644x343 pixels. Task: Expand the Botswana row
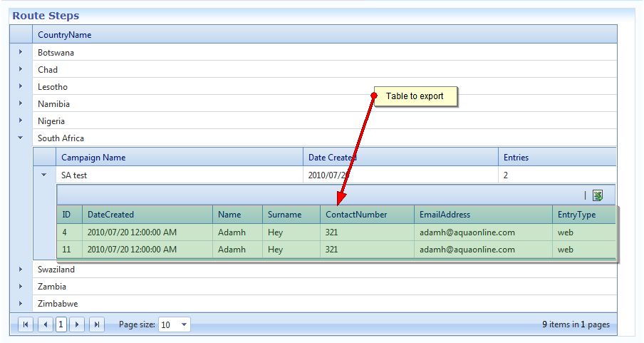pyautogui.click(x=21, y=52)
